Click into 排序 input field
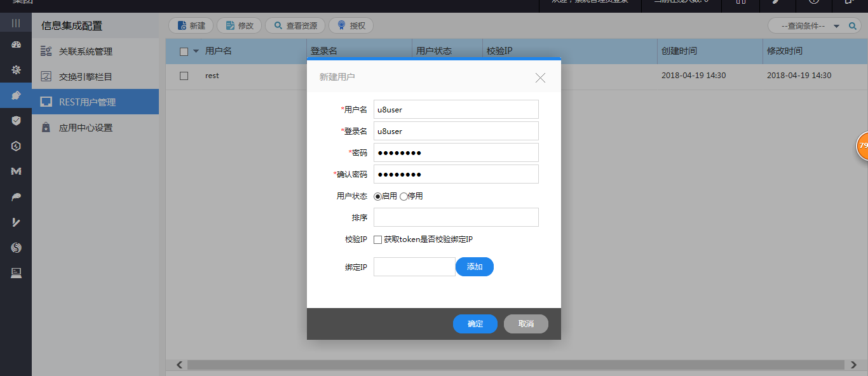This screenshot has height=376, width=868. (456, 217)
